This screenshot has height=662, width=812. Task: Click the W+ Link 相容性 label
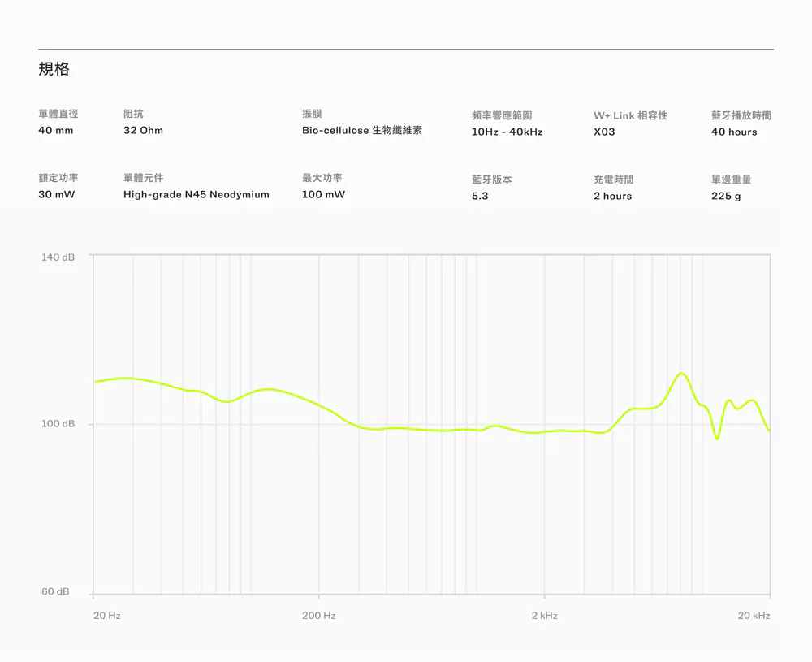pyautogui.click(x=630, y=116)
